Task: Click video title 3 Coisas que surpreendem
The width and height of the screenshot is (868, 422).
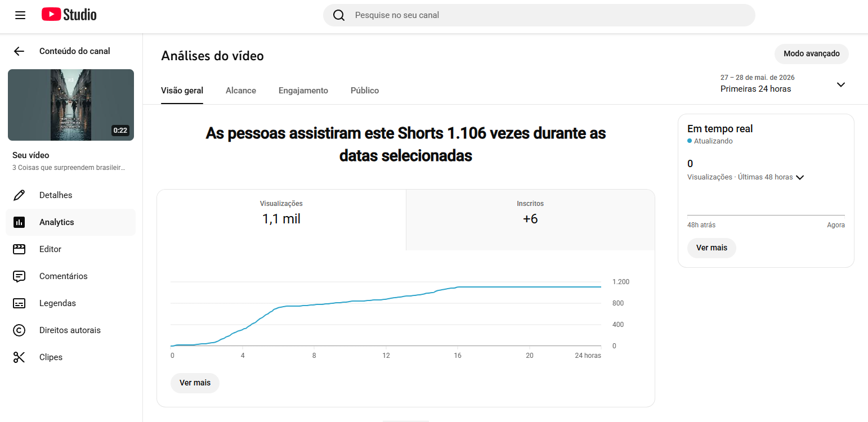Action: click(x=69, y=168)
